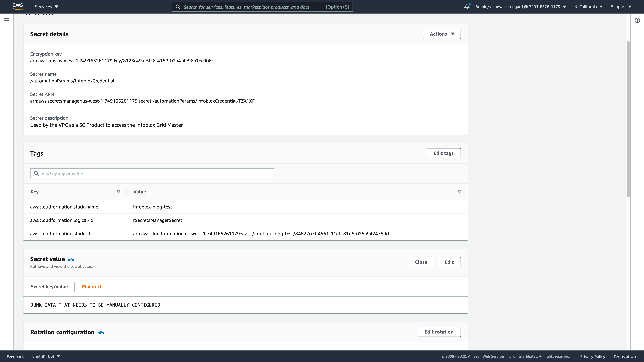Open Secret value Info link
This screenshot has height=362, width=644.
click(x=70, y=260)
